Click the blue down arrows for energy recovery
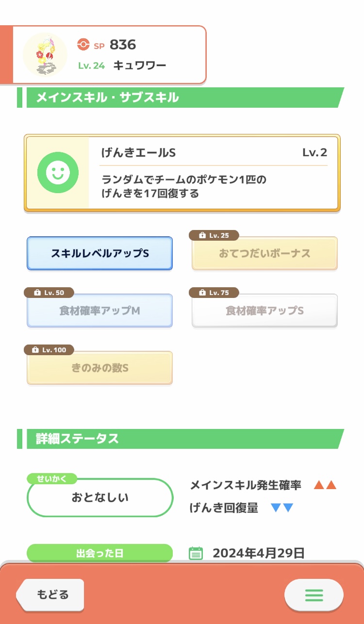 [281, 508]
